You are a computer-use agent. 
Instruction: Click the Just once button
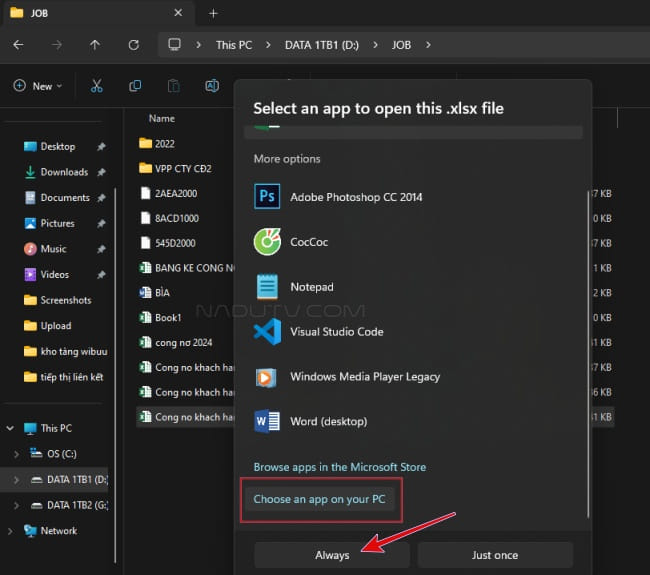click(x=495, y=555)
